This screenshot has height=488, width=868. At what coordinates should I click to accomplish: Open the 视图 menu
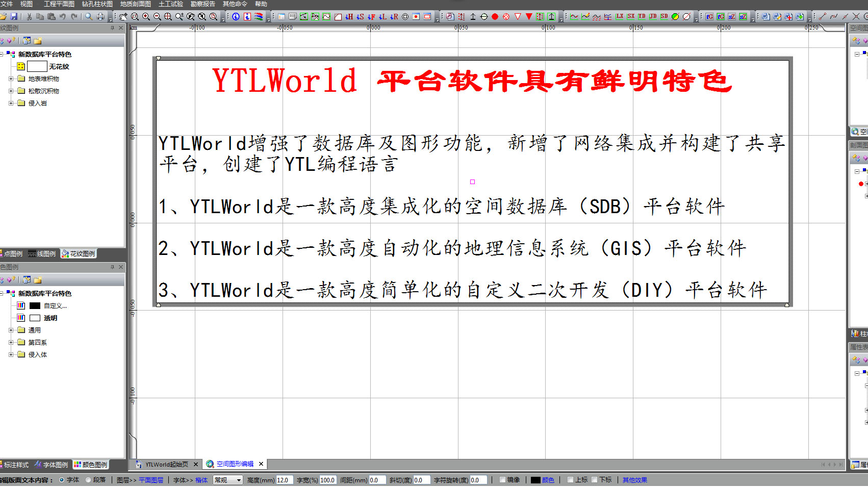(27, 4)
